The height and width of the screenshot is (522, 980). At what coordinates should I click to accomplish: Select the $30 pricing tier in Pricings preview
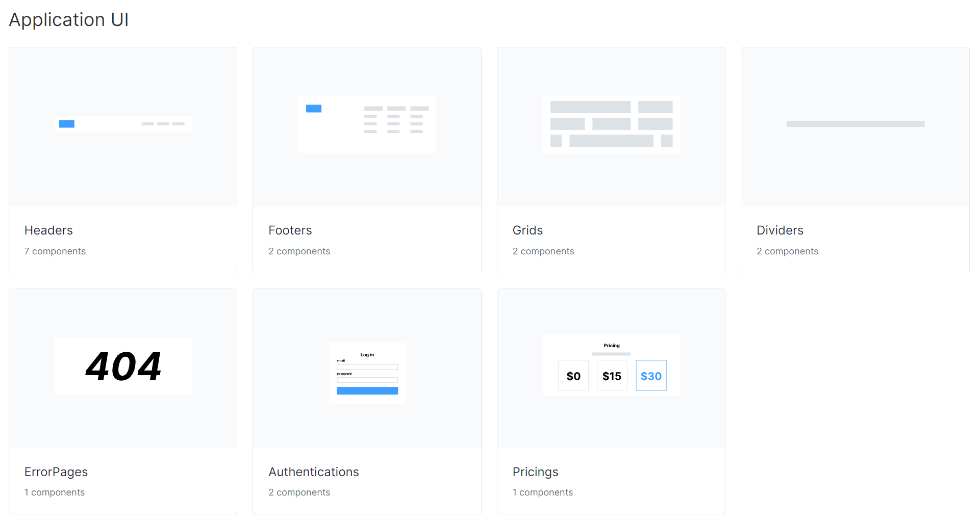pos(650,376)
